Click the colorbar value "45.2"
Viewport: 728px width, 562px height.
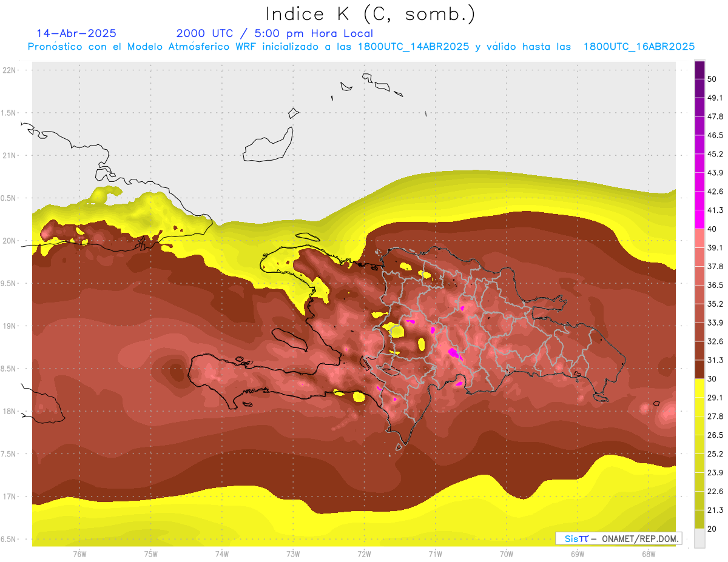click(x=715, y=154)
